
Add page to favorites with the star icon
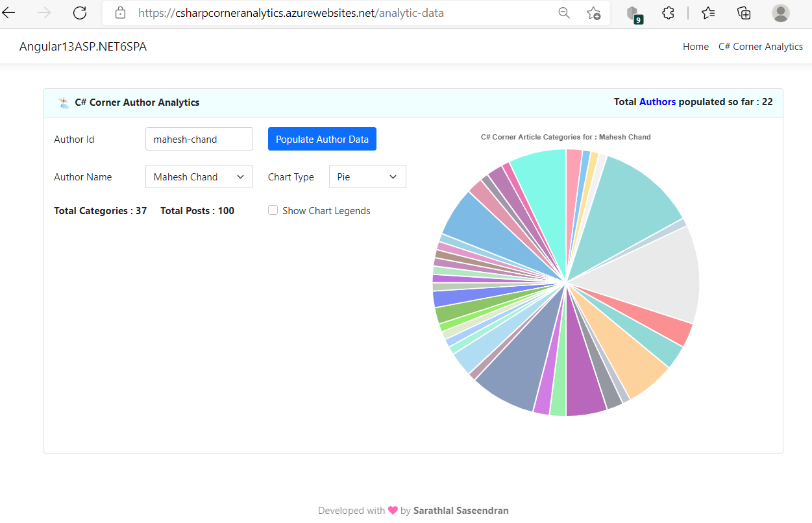[594, 12]
